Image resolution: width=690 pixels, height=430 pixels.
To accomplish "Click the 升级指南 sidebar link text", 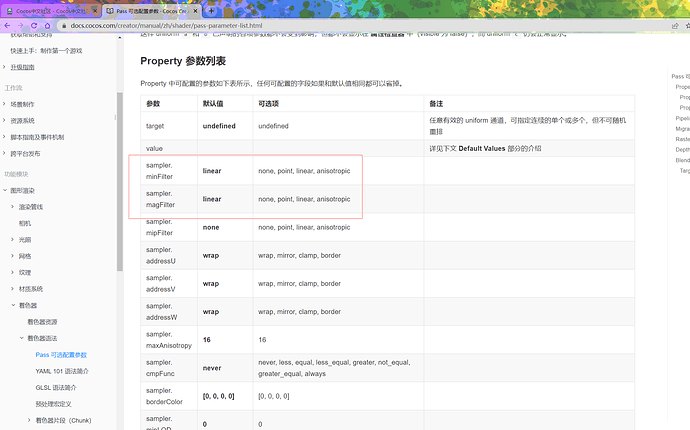I will 22,67.
